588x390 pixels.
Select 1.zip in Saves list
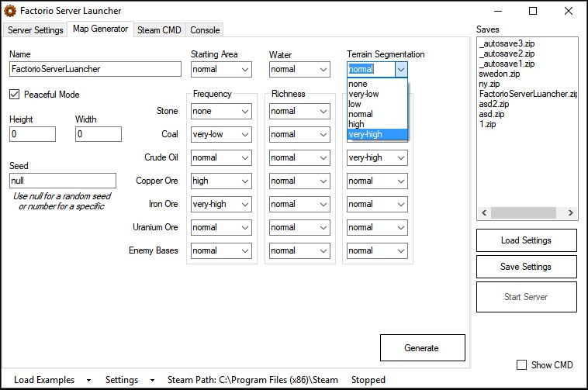point(487,124)
